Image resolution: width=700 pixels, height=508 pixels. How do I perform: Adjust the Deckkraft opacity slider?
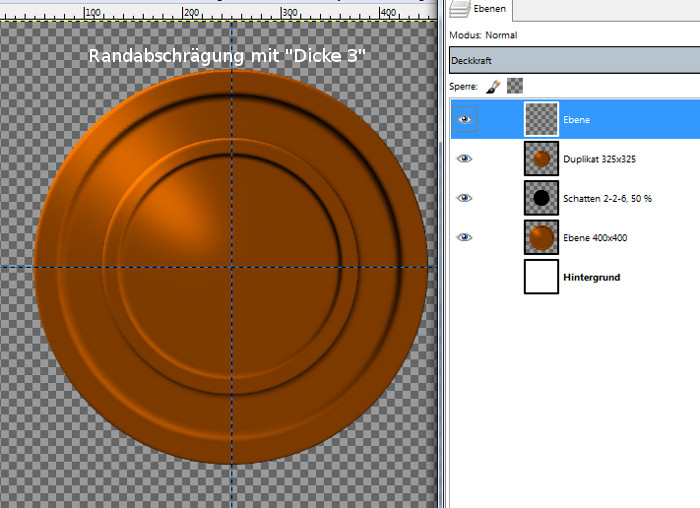click(x=574, y=60)
